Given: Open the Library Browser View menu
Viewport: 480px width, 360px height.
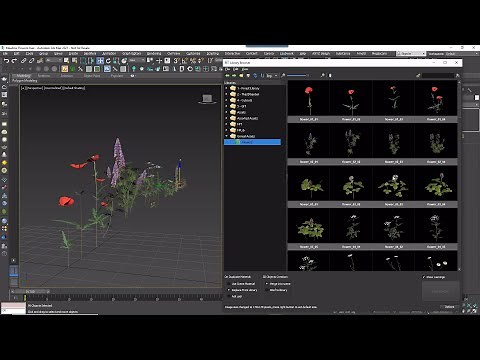Looking at the screenshot, I should point(245,69).
